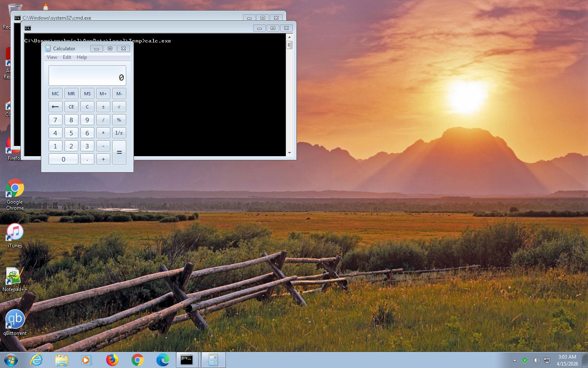Click the CE clear entry button

[71, 107]
